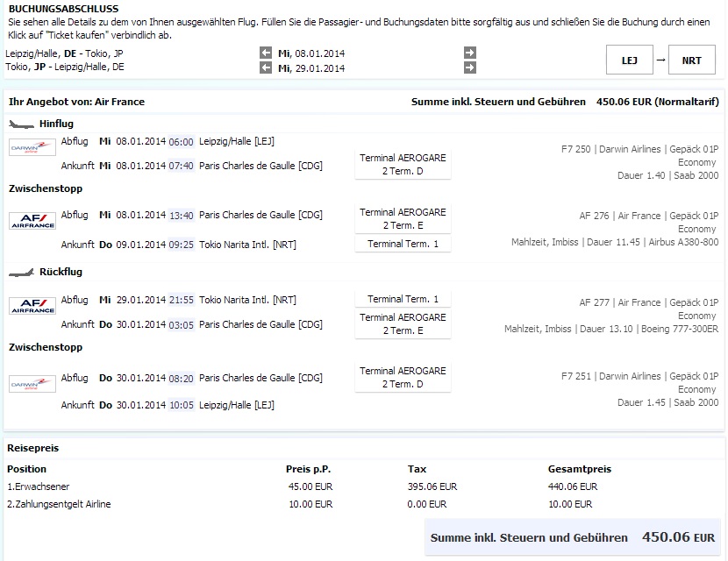Click Terminal AEROGARE 2 Term. E box for AF 277 arrival
This screenshot has height=561, width=728.
coord(403,323)
